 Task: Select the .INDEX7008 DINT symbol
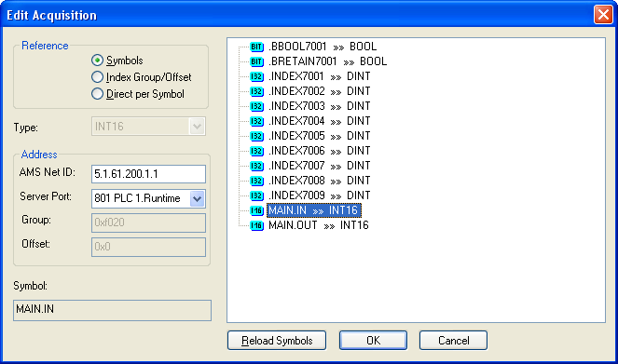[319, 181]
